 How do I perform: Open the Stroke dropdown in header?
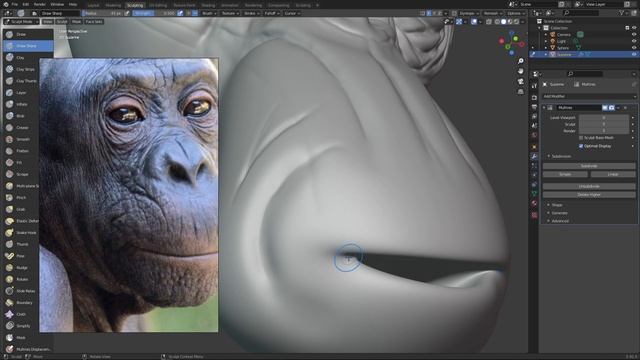pos(251,13)
